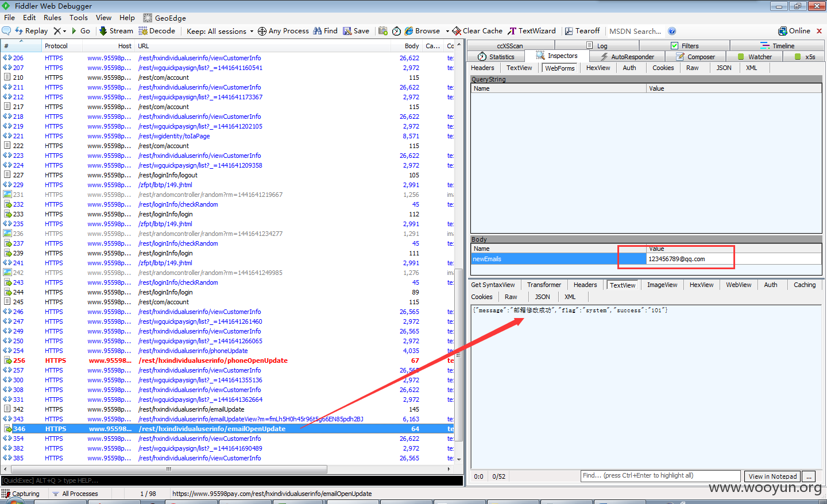Viewport: 827px width, 504px height.
Task: Open the blue help icon
Action: tap(672, 31)
